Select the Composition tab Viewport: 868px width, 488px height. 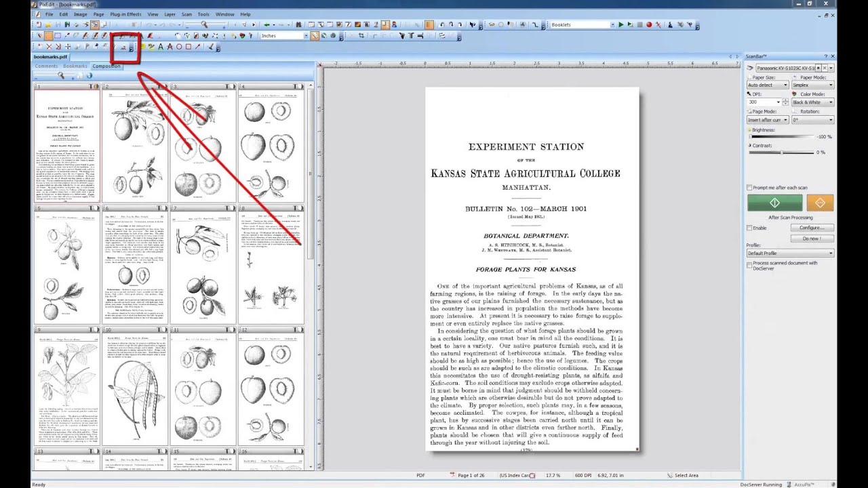106,66
